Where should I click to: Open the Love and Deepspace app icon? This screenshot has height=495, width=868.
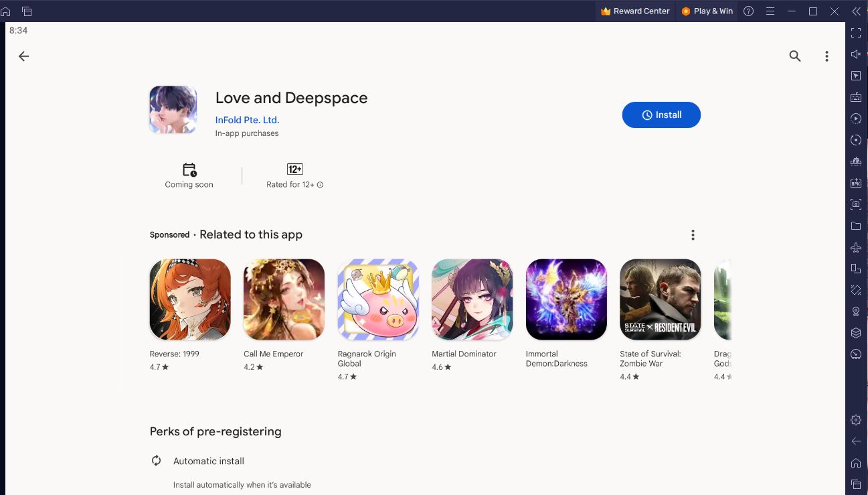pos(173,109)
